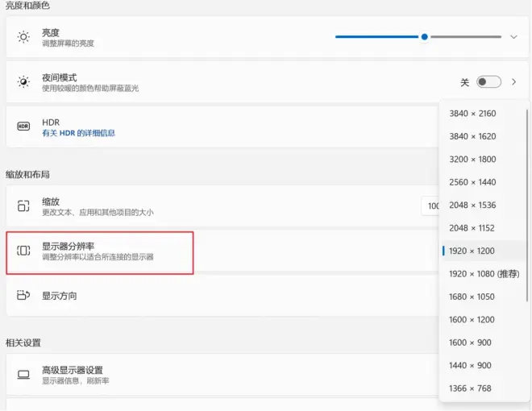Click the night light mode icon
Image resolution: width=532 pixels, height=411 pixels.
[23, 81]
